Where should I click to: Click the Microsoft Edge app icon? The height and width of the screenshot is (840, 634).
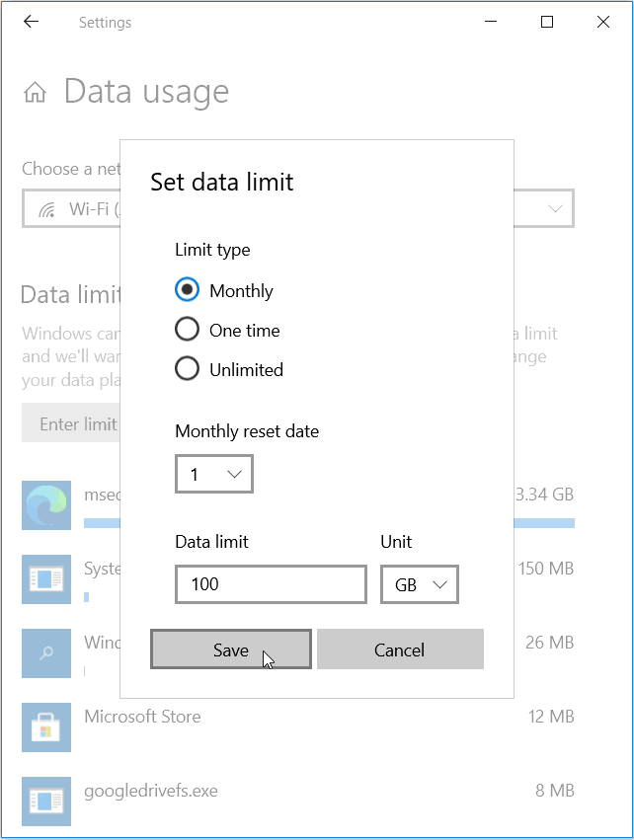click(x=46, y=504)
